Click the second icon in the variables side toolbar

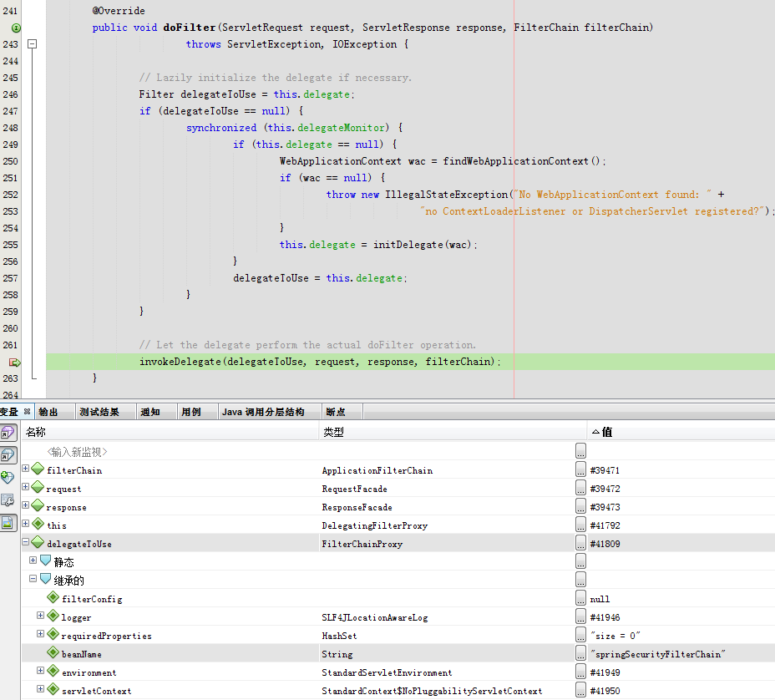tap(8, 454)
